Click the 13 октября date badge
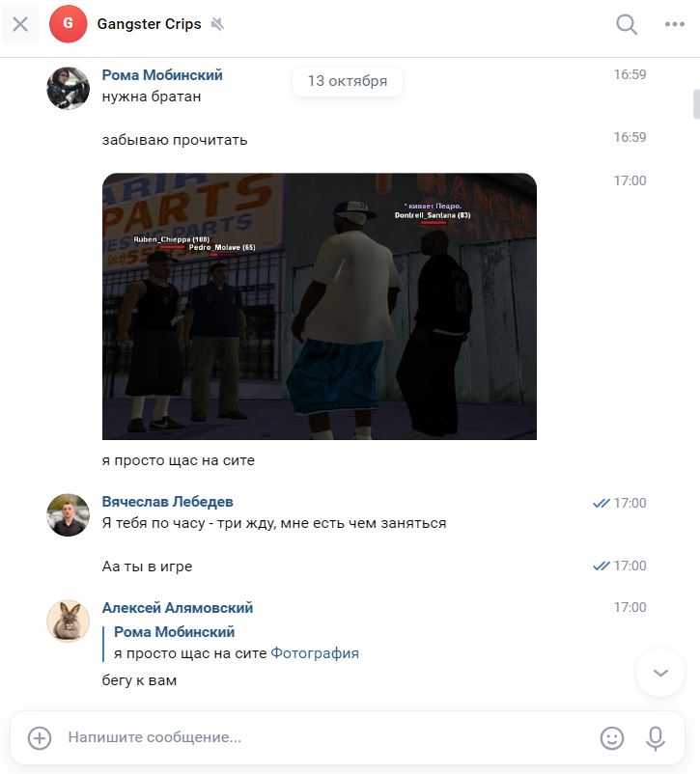The height and width of the screenshot is (774, 700). 348,81
